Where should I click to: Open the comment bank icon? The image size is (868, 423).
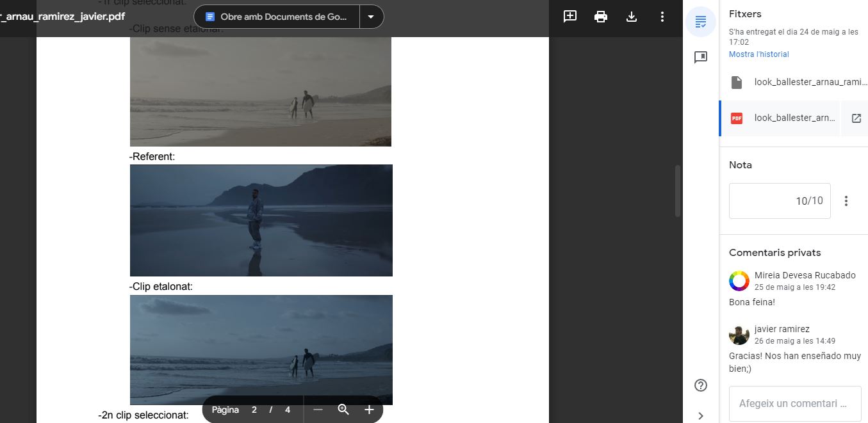point(701,58)
